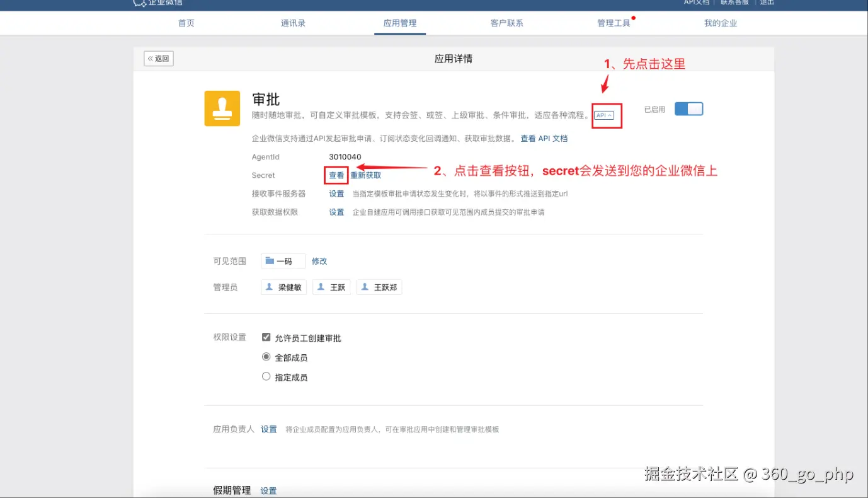The image size is (868, 498).
Task: Click the folder icon beside 一码
Action: [270, 261]
